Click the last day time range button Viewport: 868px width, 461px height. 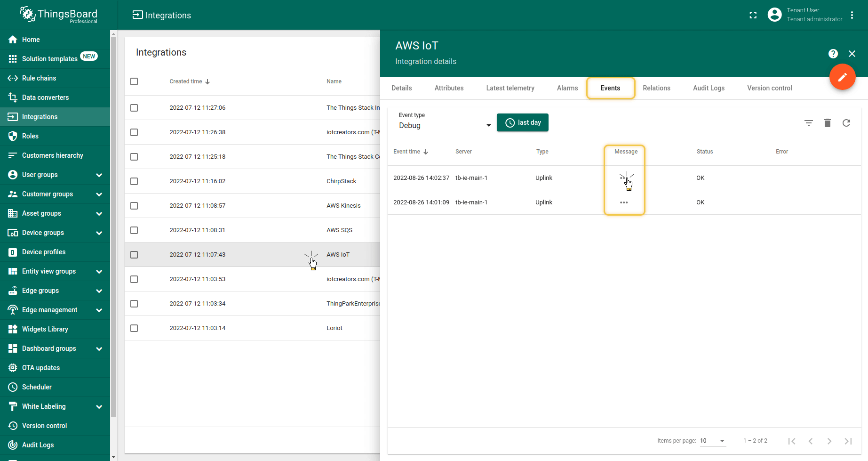click(x=522, y=122)
